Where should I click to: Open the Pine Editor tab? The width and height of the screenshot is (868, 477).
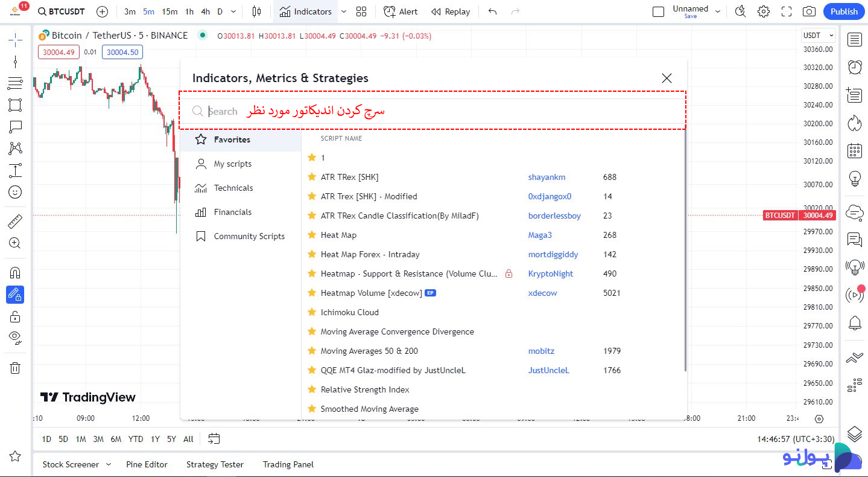[147, 464]
